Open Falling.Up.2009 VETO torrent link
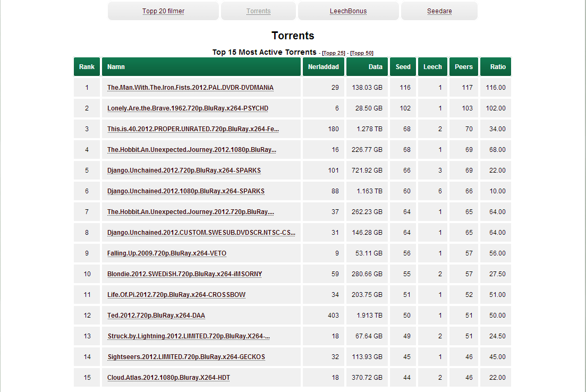The image size is (586, 392). click(x=167, y=253)
